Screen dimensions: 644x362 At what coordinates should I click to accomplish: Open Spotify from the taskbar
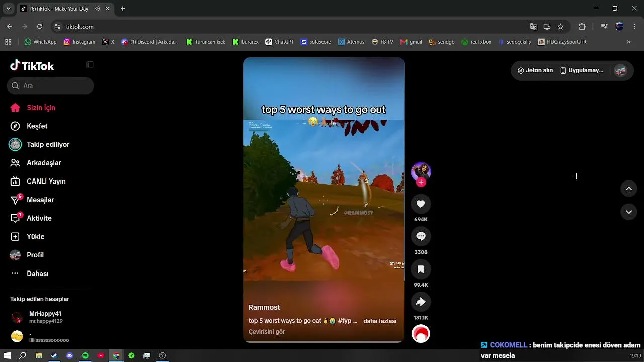pyautogui.click(x=85, y=356)
